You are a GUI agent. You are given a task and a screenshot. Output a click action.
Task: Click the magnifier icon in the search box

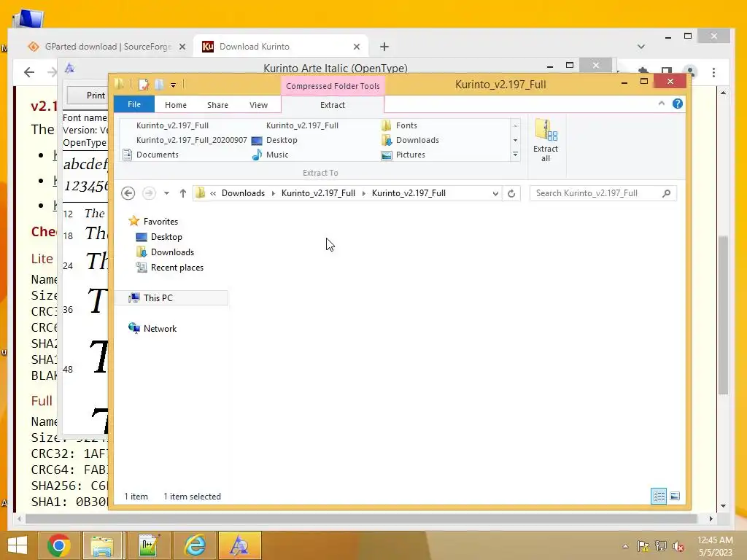tap(667, 192)
